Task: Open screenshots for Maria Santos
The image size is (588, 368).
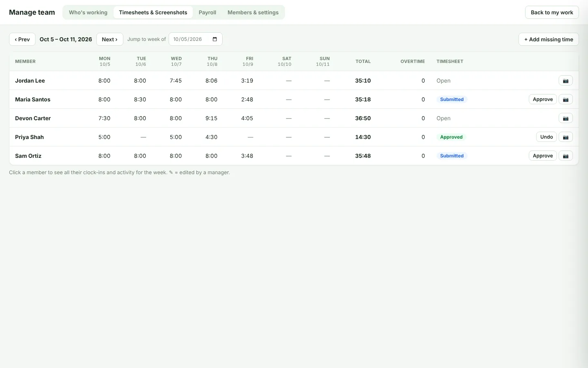Action: point(566,99)
